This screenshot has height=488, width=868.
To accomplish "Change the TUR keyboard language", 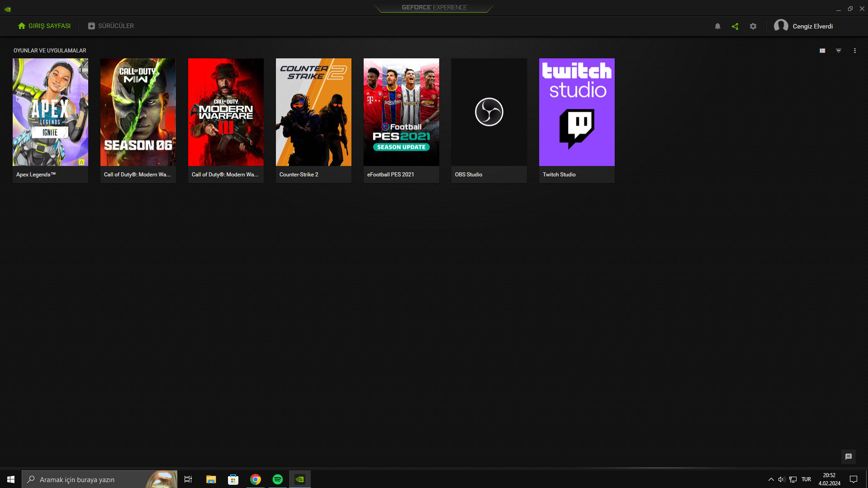I will [x=806, y=479].
